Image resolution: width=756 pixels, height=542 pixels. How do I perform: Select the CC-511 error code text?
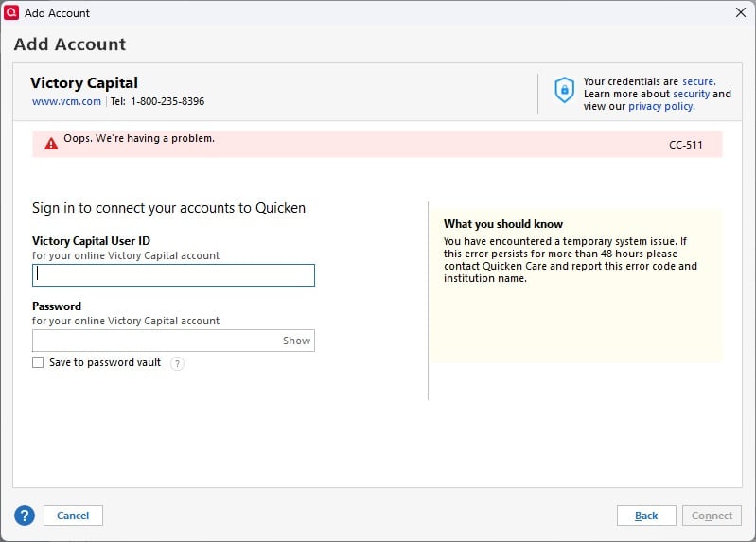click(x=685, y=145)
